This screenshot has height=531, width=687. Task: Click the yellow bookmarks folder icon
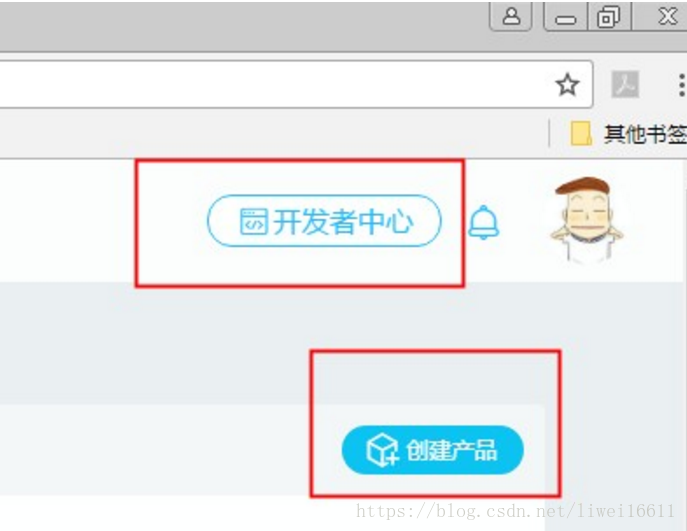pyautogui.click(x=581, y=133)
